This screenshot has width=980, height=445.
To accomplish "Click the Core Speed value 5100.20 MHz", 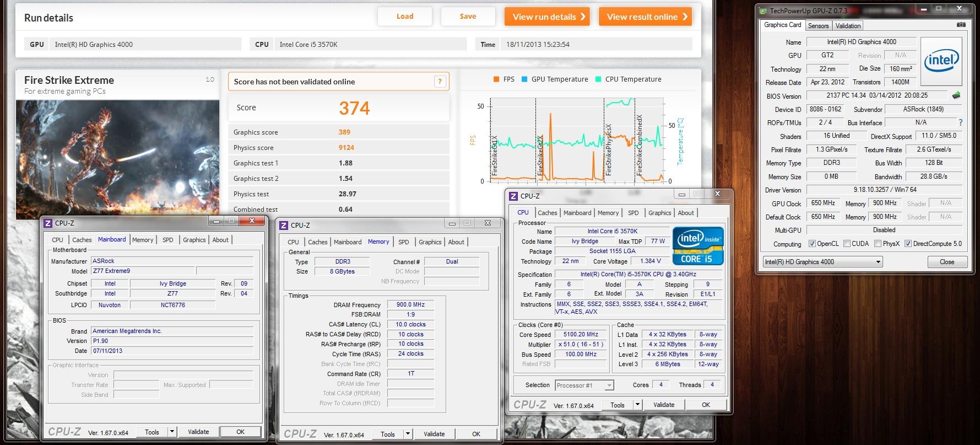I will (581, 335).
